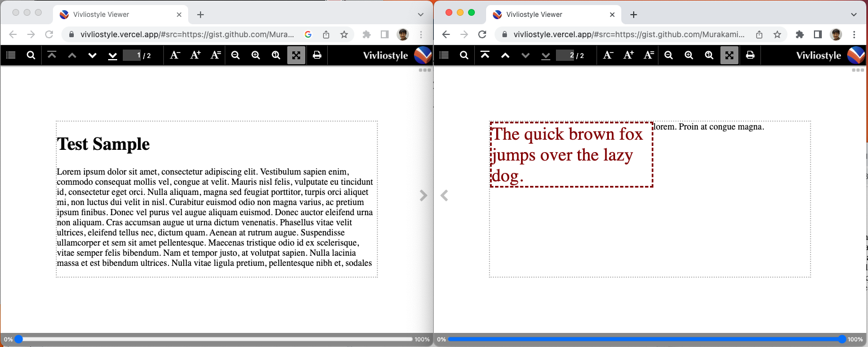Share page in right browser
Screen dimensions: 868x347
point(759,34)
